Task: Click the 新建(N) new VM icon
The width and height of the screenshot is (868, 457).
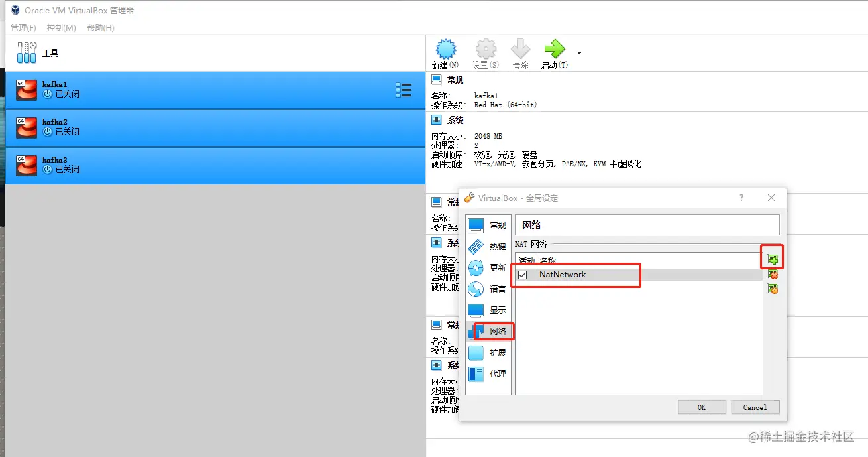Action: (x=445, y=49)
